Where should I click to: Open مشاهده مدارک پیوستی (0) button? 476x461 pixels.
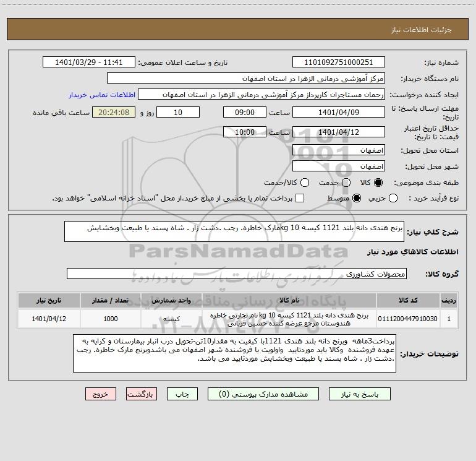263,394
